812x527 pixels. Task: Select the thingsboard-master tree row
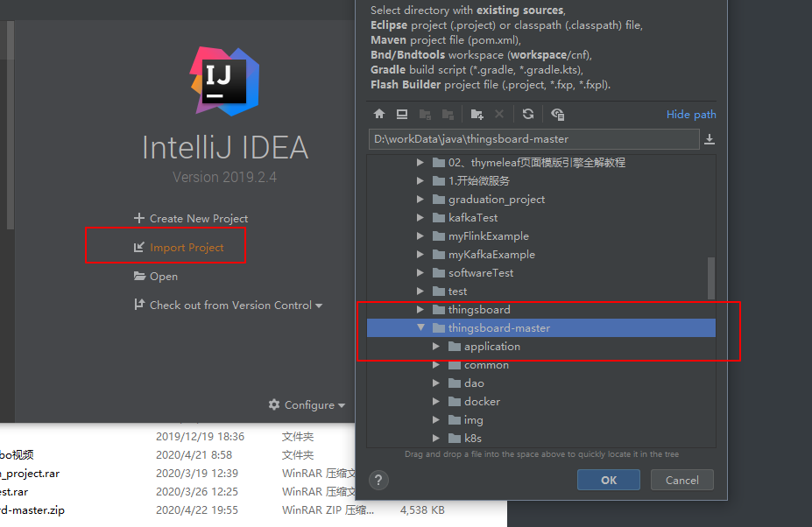[541, 327]
